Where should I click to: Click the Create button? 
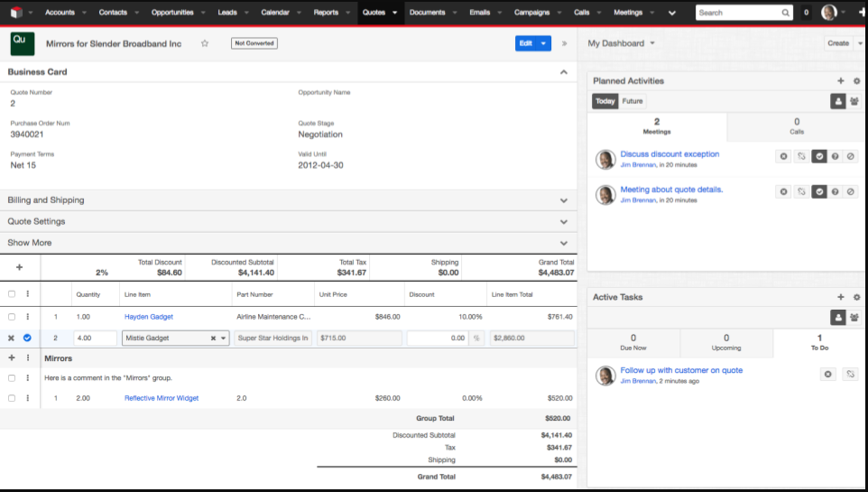pyautogui.click(x=838, y=43)
